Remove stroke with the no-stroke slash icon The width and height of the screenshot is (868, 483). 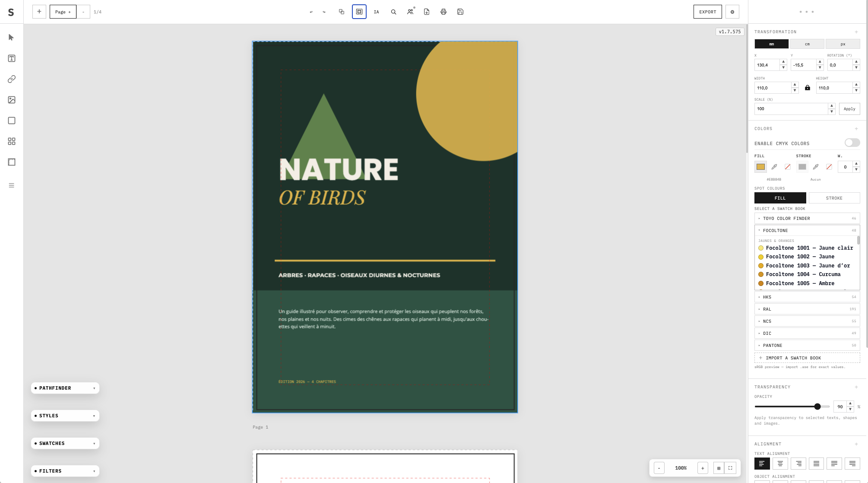829,167
